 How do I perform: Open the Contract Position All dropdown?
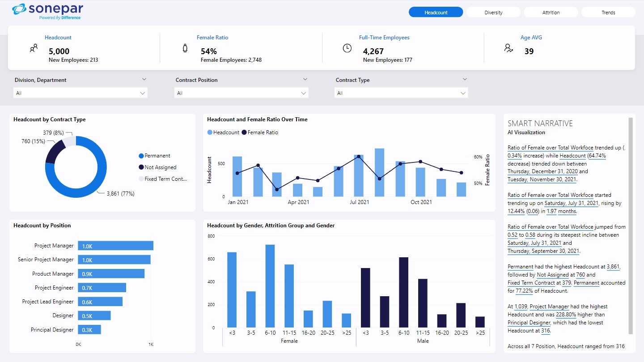241,93
